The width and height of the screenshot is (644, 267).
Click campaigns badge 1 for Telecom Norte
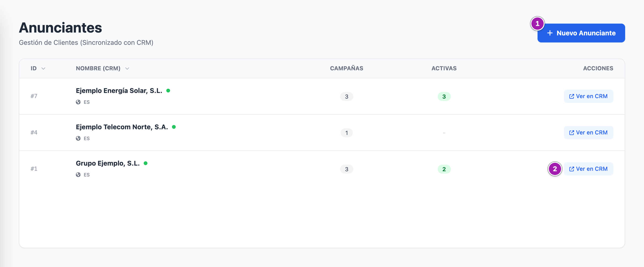tap(346, 133)
